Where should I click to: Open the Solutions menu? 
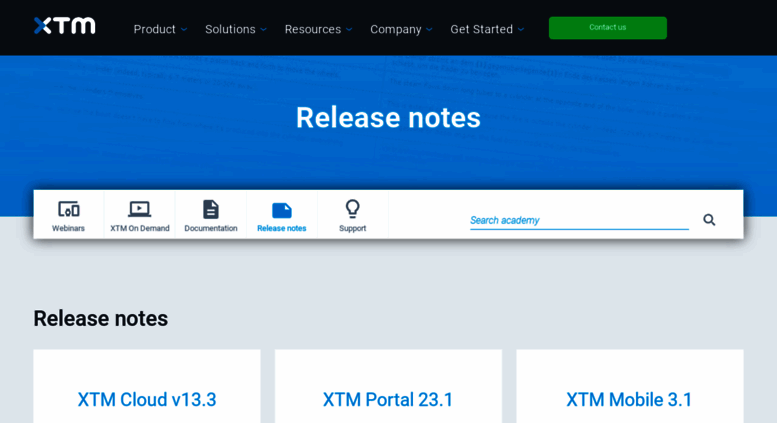pyautogui.click(x=230, y=29)
